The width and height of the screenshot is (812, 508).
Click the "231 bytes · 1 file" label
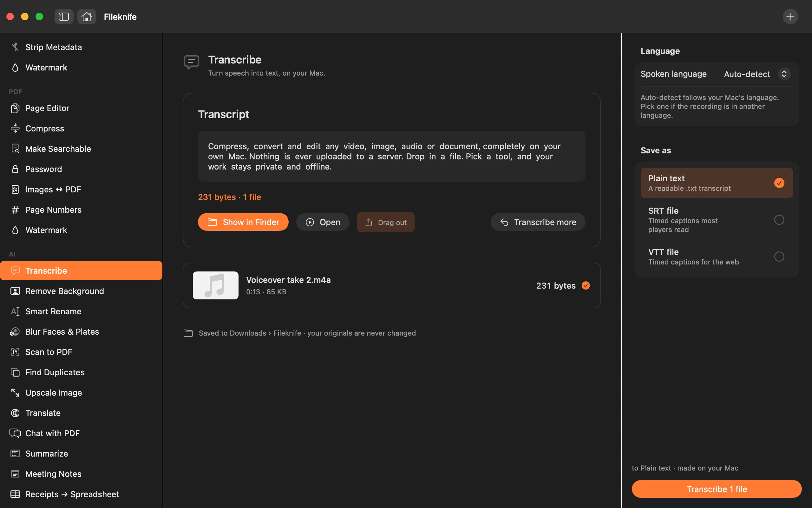(x=230, y=197)
